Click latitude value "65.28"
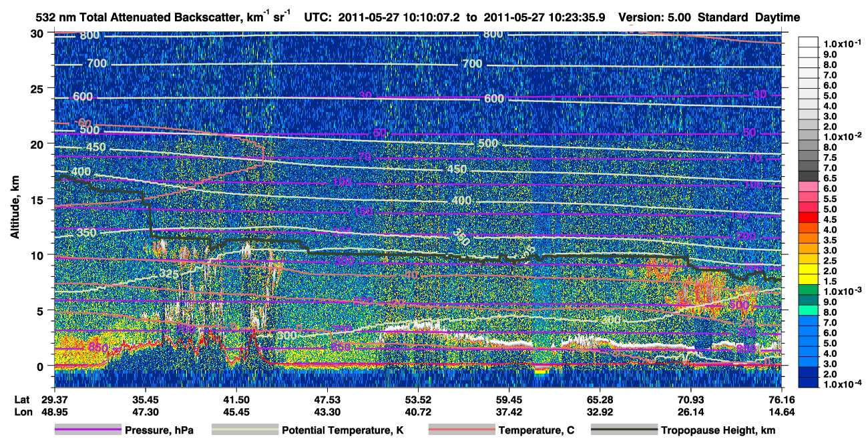 click(x=600, y=400)
